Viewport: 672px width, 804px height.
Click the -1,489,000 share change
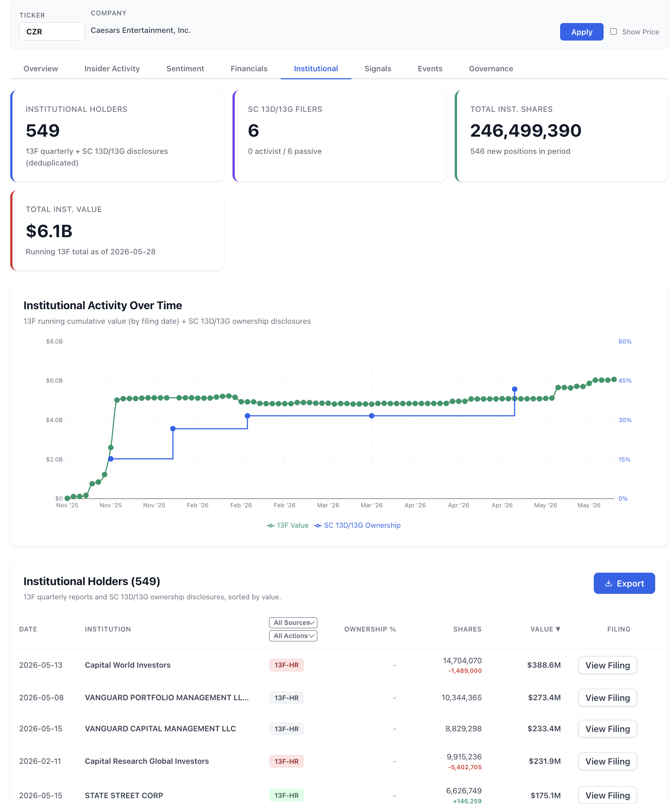(464, 671)
